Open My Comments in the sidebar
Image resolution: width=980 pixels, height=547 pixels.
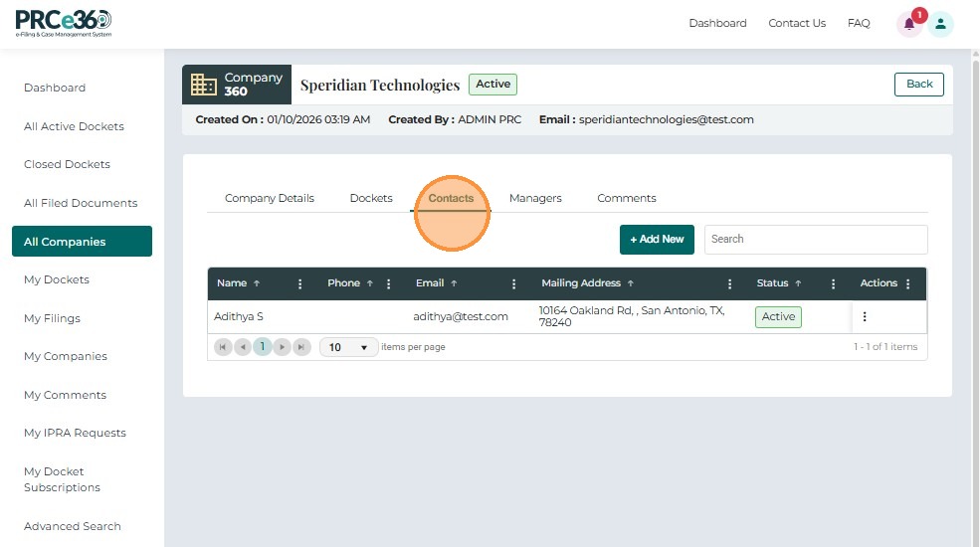(65, 395)
